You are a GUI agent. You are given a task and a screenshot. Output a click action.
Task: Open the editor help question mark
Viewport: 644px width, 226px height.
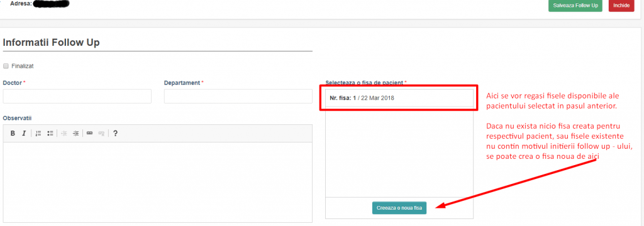pyautogui.click(x=116, y=133)
